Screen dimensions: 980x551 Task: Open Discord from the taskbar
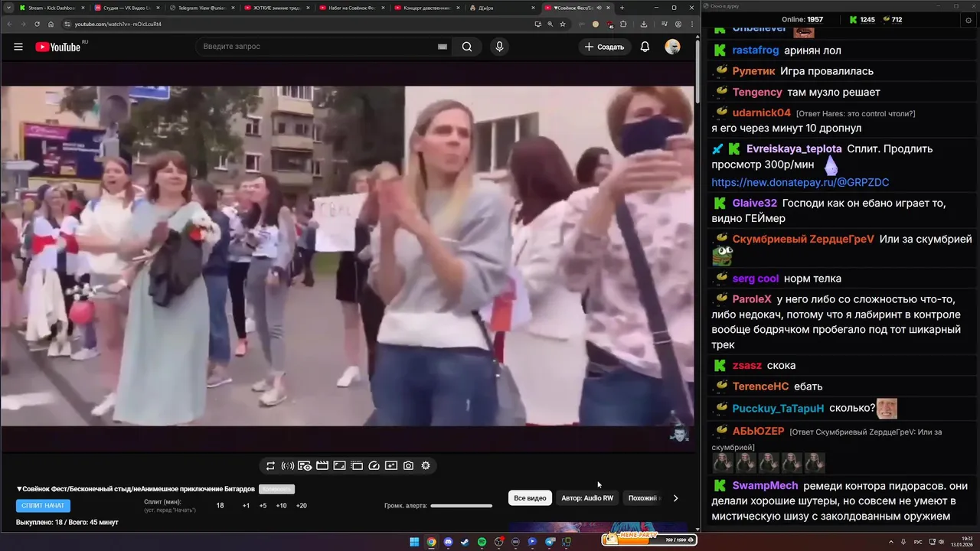coord(448,542)
